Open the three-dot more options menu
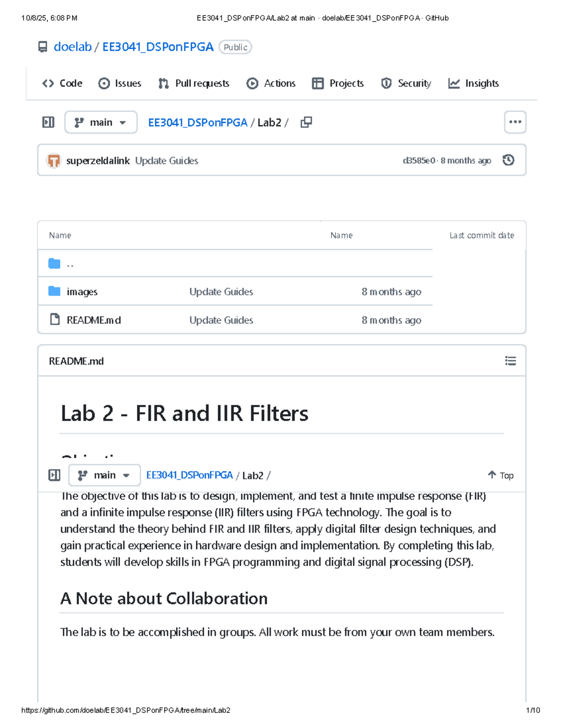This screenshot has width=563, height=728. pos(515,122)
